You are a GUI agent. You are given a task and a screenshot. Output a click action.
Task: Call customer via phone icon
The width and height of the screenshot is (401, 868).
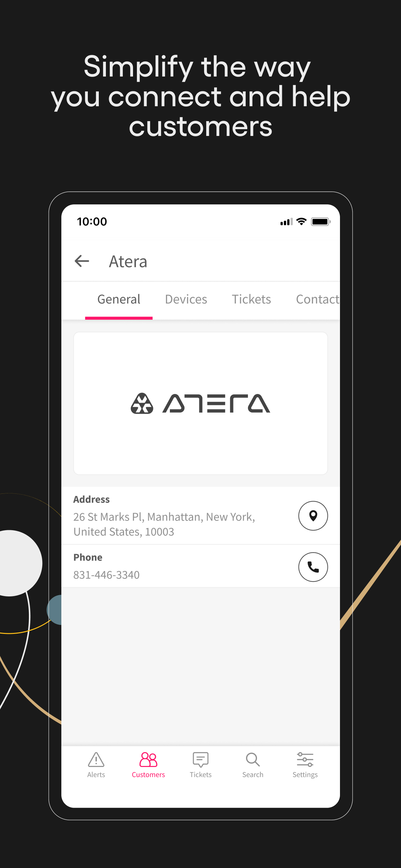[x=313, y=567]
